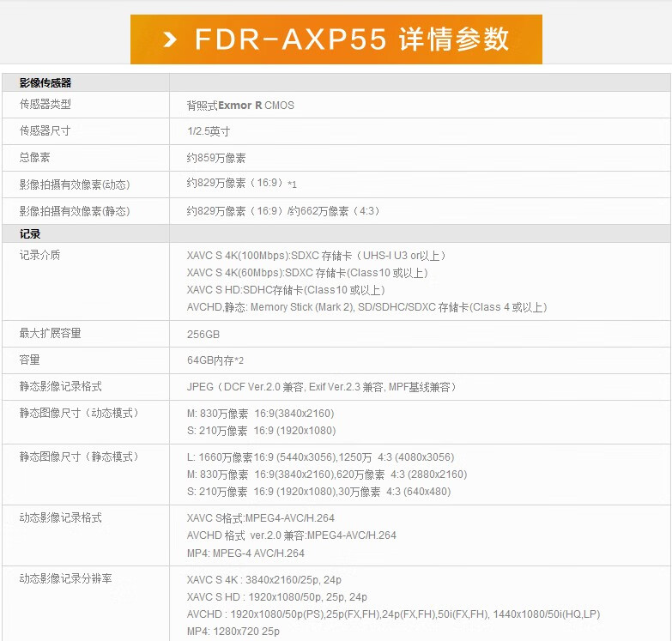Click the FDR-AXP55 详情参数 banner title

[x=352, y=39]
